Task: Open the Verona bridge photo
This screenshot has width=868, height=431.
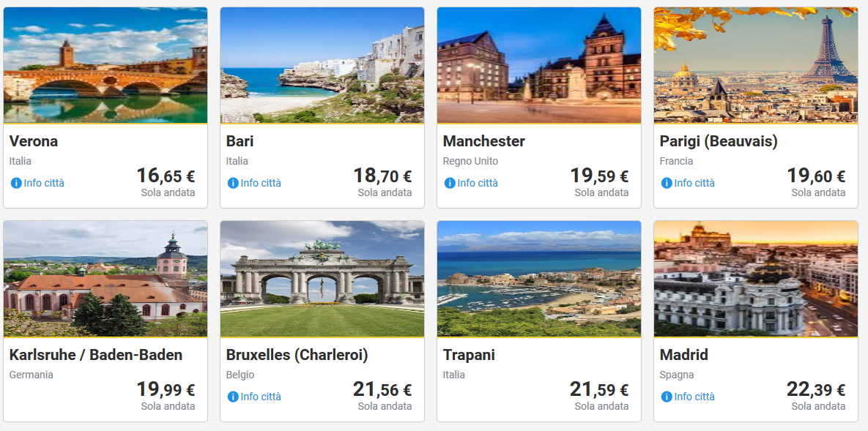Action: 105,65
